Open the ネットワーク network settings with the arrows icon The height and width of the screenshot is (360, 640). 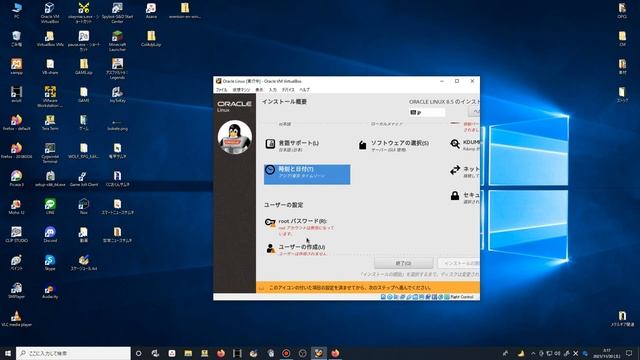[x=465, y=171]
